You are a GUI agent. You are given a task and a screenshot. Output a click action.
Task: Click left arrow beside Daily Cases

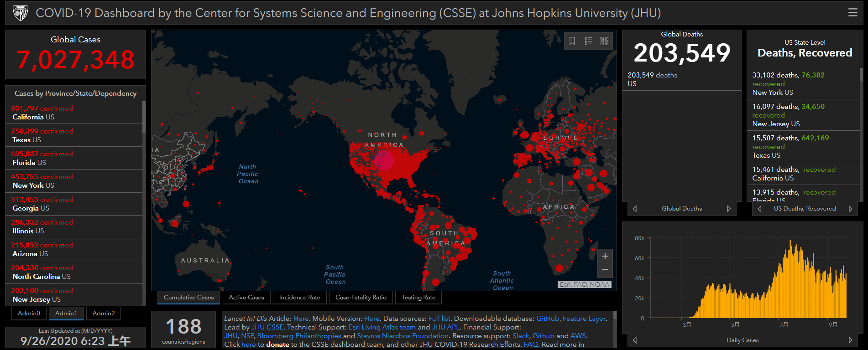point(635,340)
